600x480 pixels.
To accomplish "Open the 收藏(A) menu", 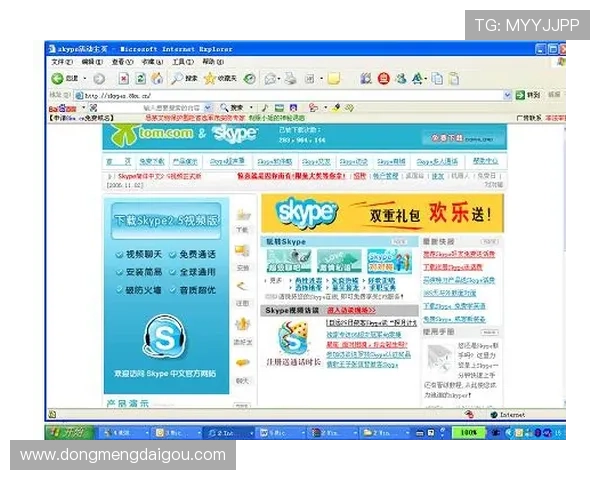I will pyautogui.click(x=152, y=62).
